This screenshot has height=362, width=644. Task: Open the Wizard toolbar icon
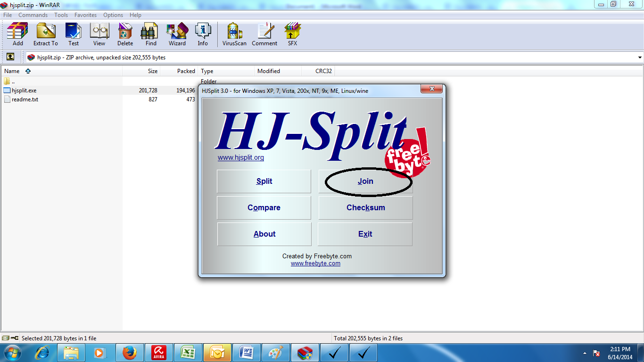pos(177,34)
